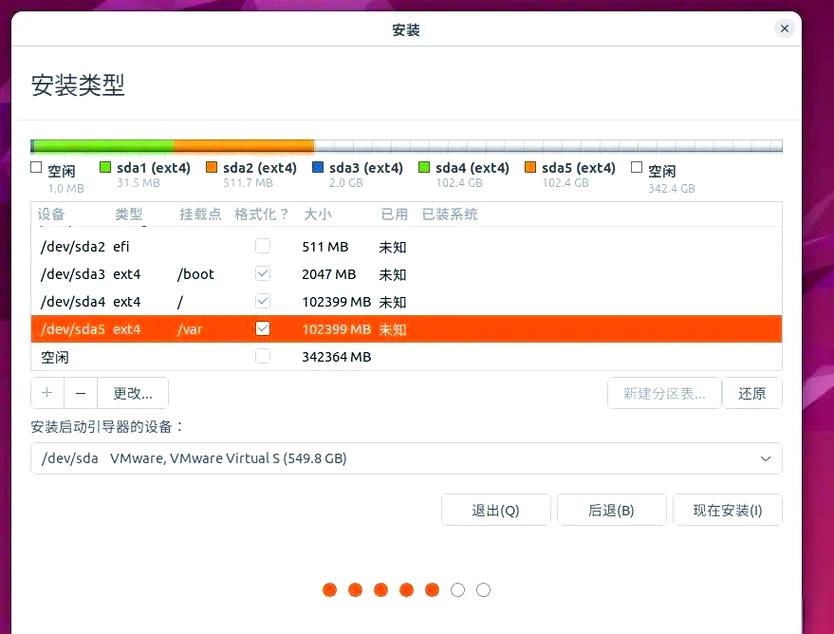Select the blue sda3 (ext4) legend swatch
The height and width of the screenshot is (634, 834).
click(319, 166)
